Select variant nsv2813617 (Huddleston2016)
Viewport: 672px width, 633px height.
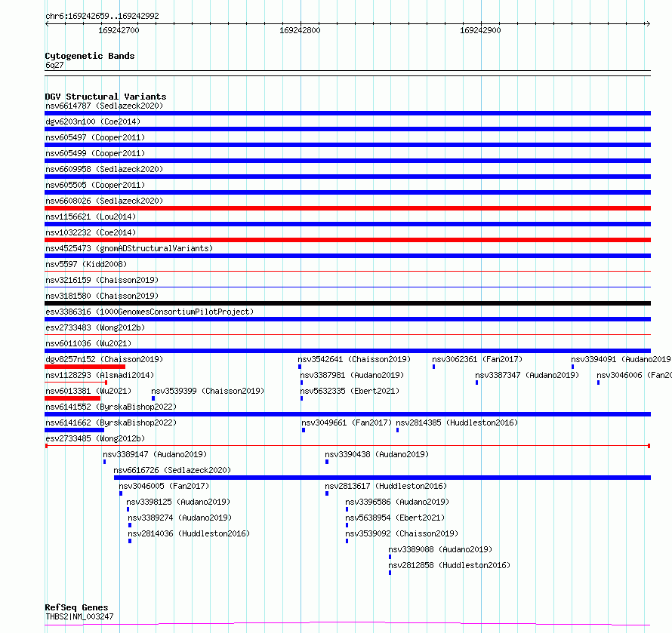386,486
